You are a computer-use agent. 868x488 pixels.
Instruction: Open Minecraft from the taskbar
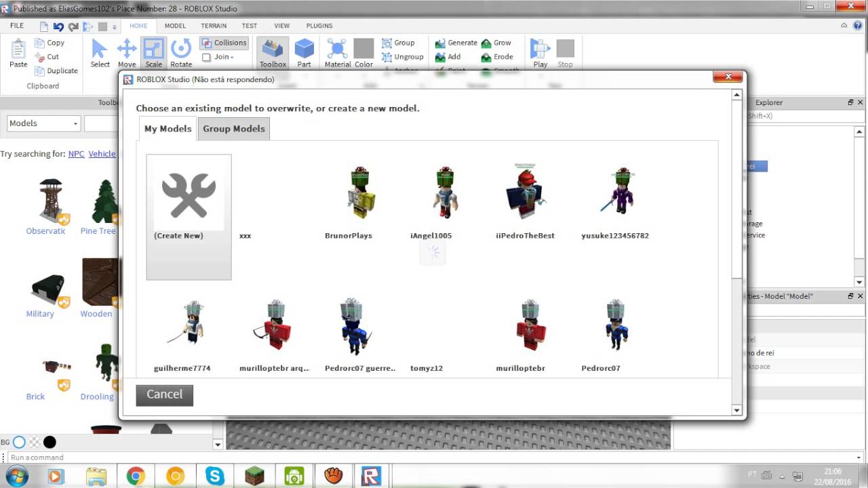254,476
